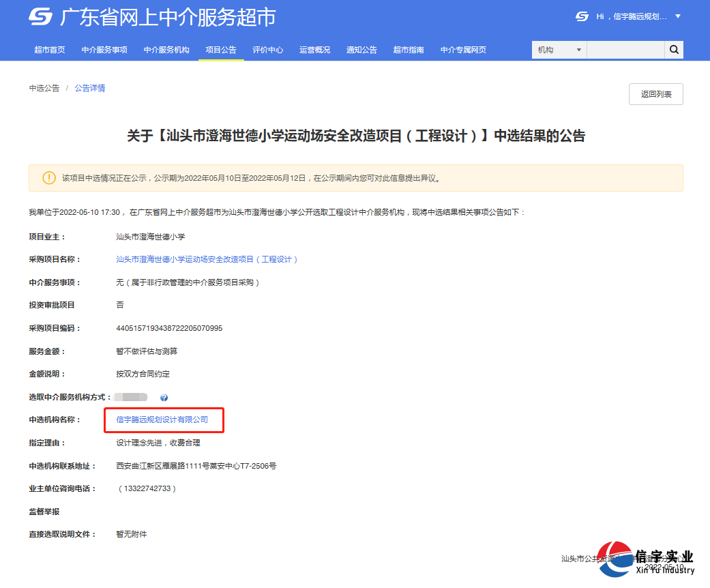This screenshot has height=588, width=710.
Task: Click the 信宇腾远规划设计有限公司 company link
Action: (164, 420)
